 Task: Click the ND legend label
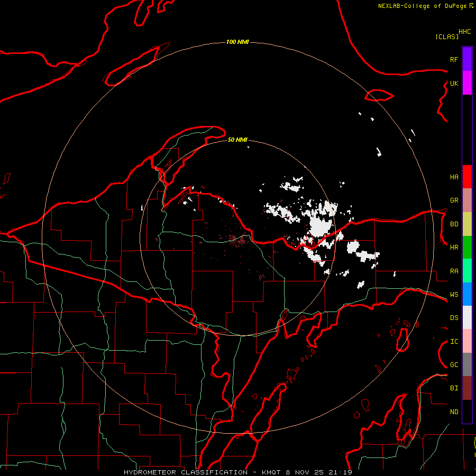pyautogui.click(x=454, y=412)
